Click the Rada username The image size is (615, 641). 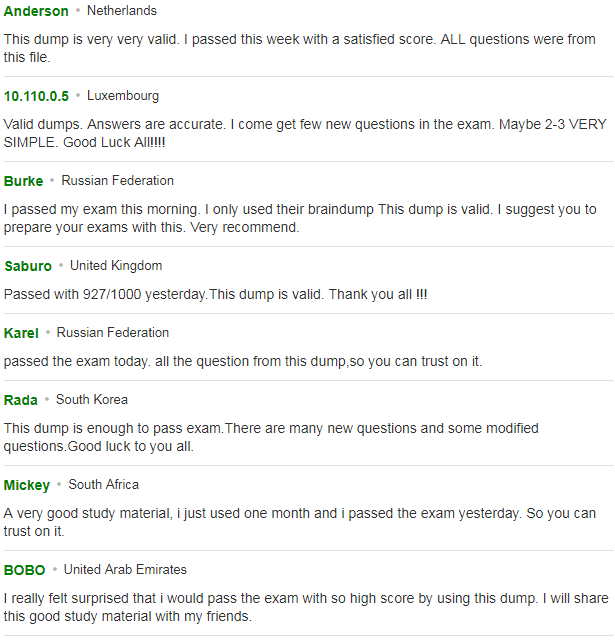20,400
